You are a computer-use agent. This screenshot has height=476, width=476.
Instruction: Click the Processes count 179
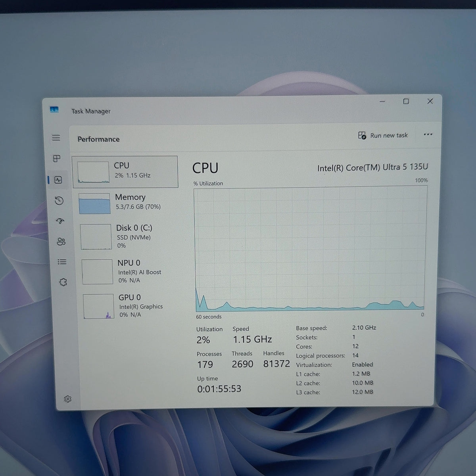click(x=205, y=365)
